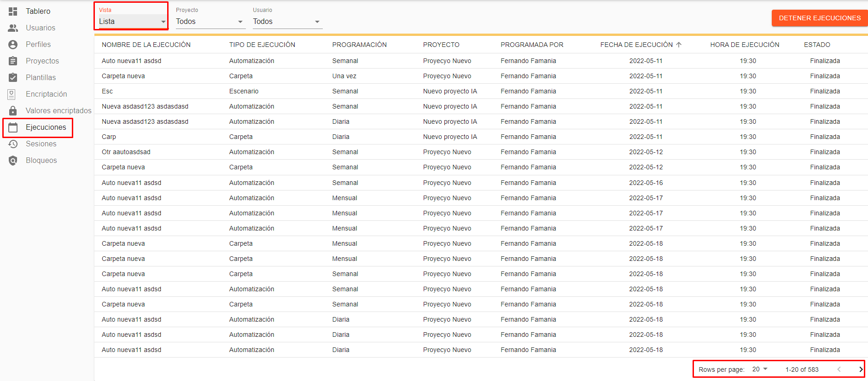Go to next page of results
This screenshot has width=868, height=381.
[x=861, y=369]
